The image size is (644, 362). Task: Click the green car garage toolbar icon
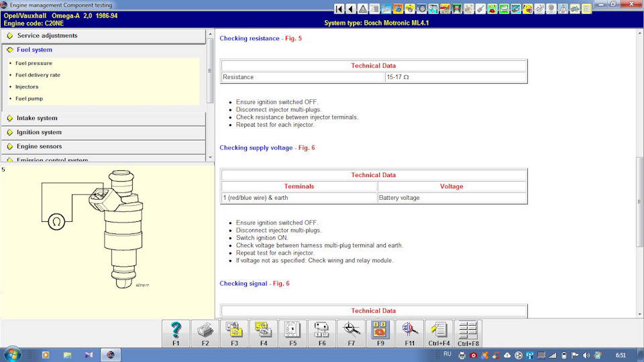click(x=457, y=9)
